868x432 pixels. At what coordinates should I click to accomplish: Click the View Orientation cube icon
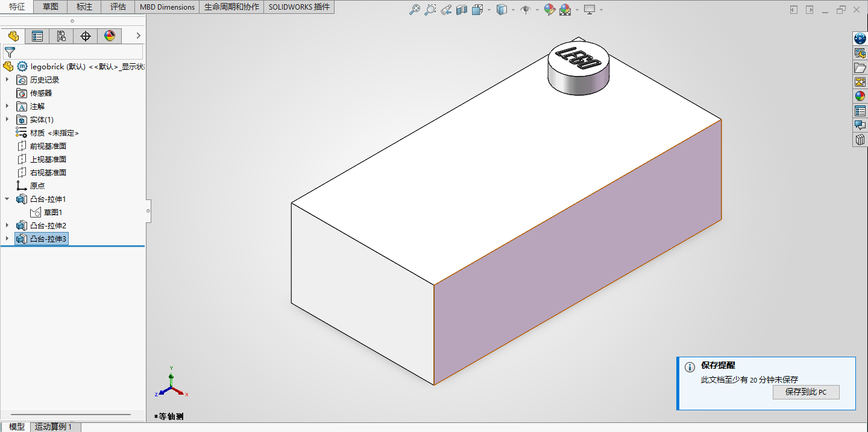(x=477, y=10)
